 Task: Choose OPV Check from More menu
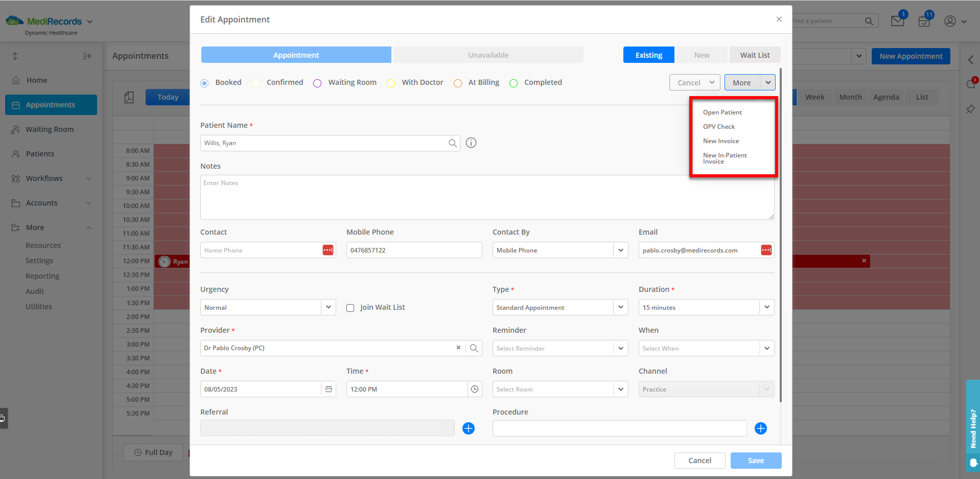click(719, 127)
